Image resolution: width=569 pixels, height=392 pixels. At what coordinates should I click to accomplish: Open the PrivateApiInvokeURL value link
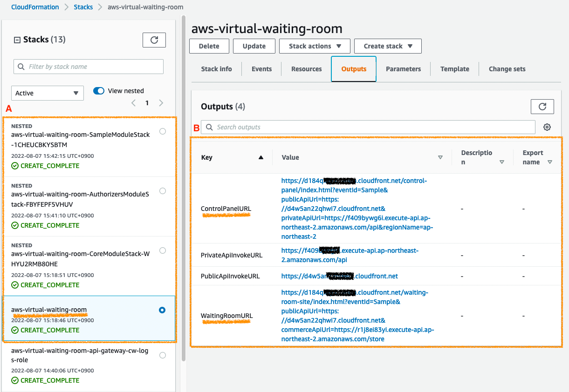pos(350,255)
